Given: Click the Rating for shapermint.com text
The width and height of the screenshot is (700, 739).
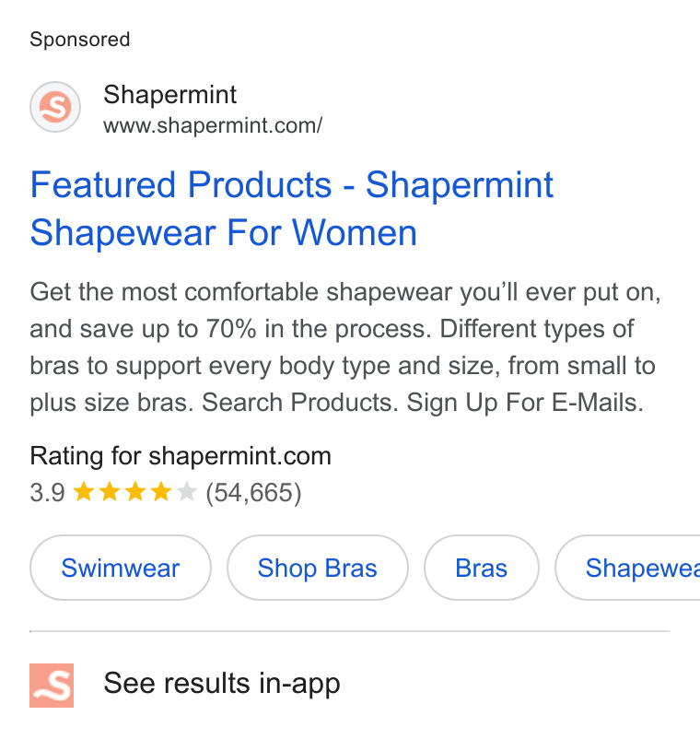Looking at the screenshot, I should pyautogui.click(x=181, y=456).
